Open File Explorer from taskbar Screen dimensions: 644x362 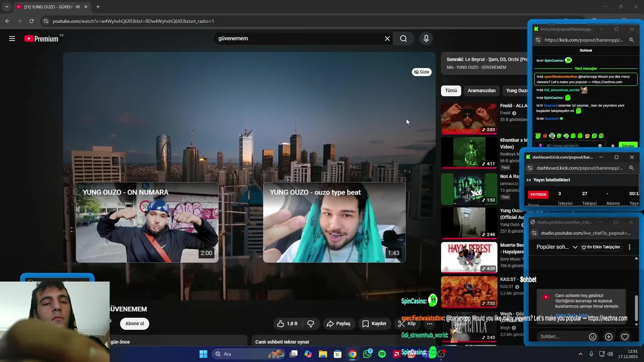[x=323, y=354]
